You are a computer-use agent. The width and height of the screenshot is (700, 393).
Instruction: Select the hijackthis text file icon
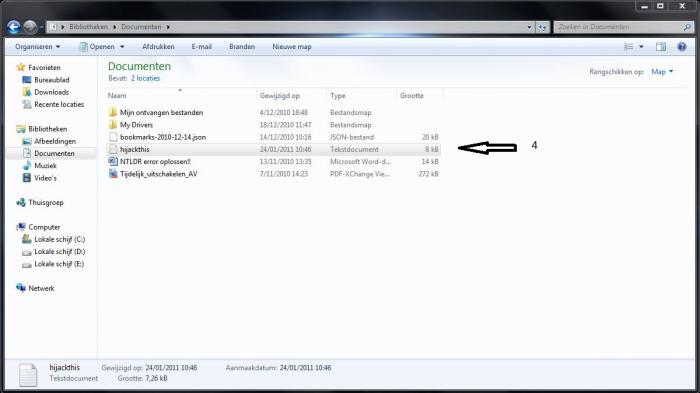(113, 149)
